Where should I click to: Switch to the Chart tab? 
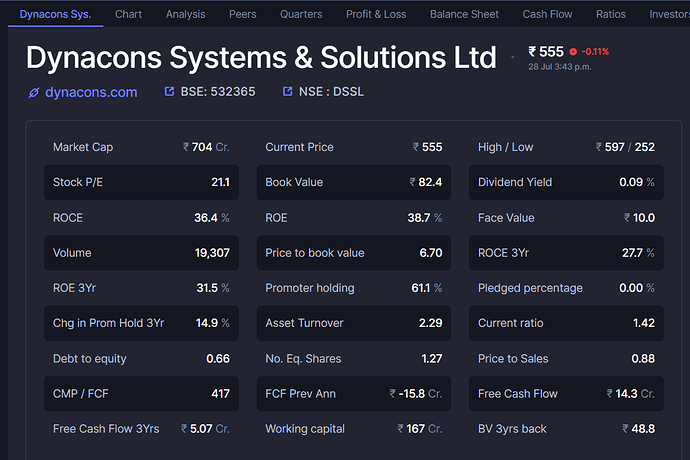point(128,14)
